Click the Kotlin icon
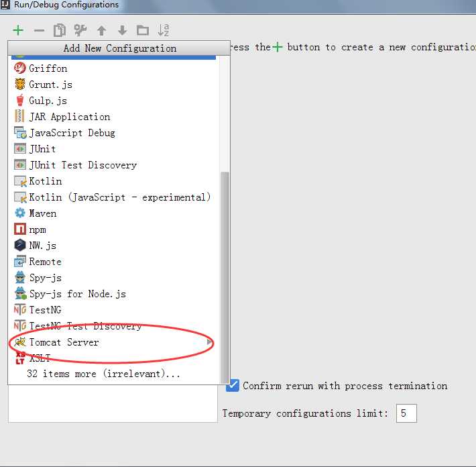476x467 pixels. 20,181
